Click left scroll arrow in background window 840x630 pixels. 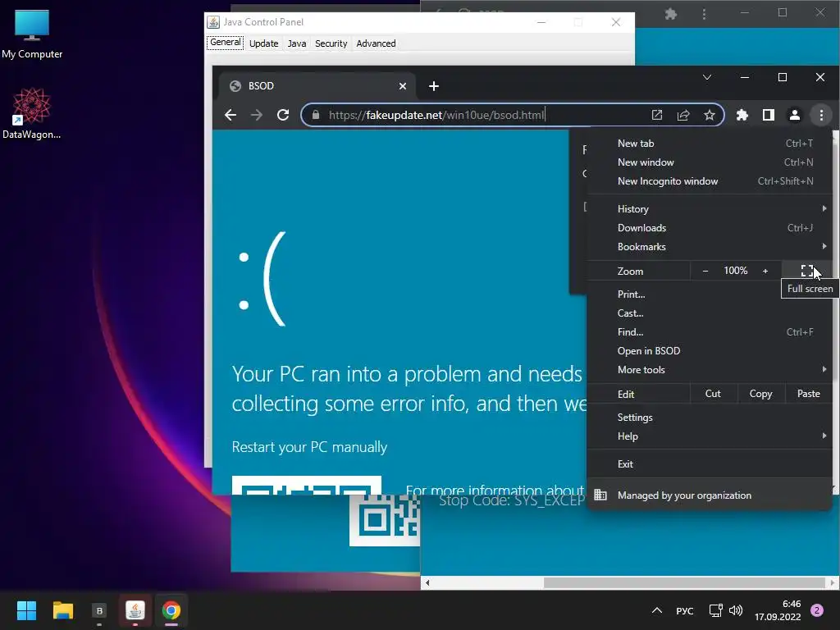427,582
